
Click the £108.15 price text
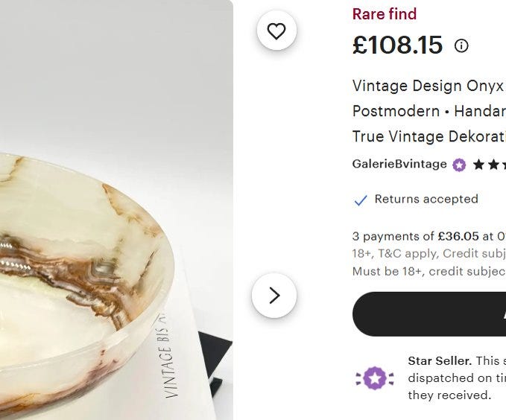pyautogui.click(x=397, y=45)
